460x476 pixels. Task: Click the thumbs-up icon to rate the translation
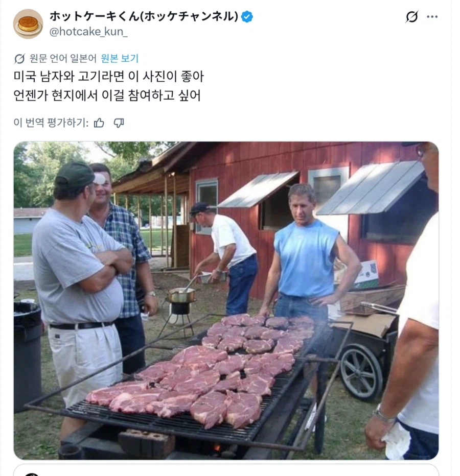click(x=99, y=123)
